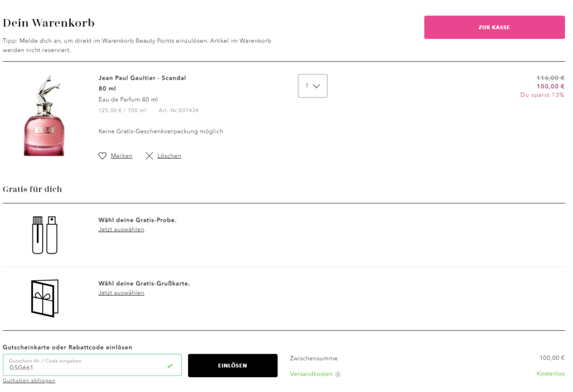This screenshot has width=573, height=392.
Task: Click Jetzt auswählen under Gratis-Grußkarte
Action: (121, 293)
